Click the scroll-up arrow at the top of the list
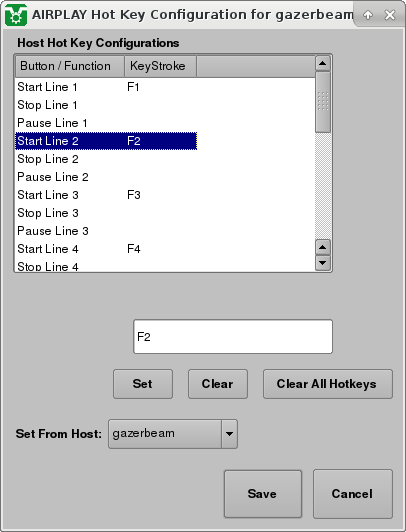 tap(323, 63)
